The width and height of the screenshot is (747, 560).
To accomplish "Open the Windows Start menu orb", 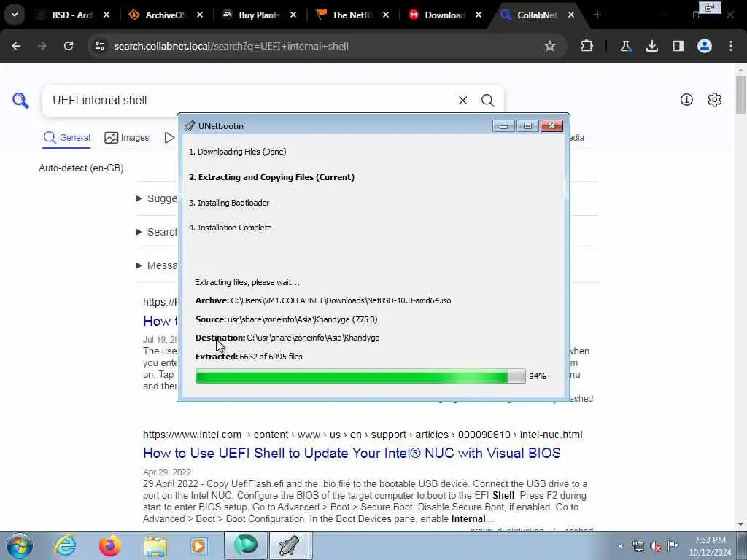I will 19,545.
